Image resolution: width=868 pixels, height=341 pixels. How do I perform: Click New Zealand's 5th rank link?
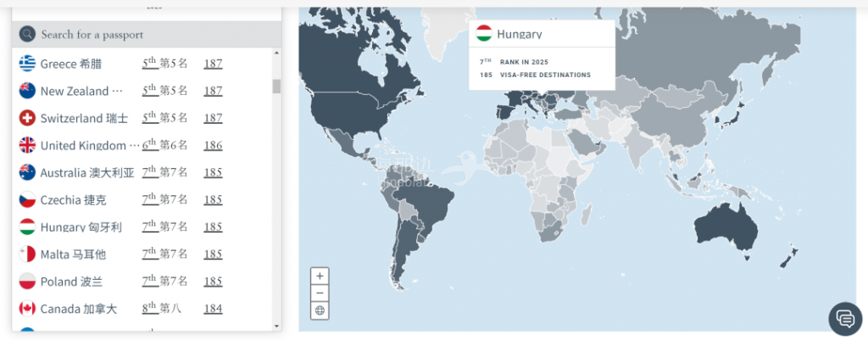point(149,91)
